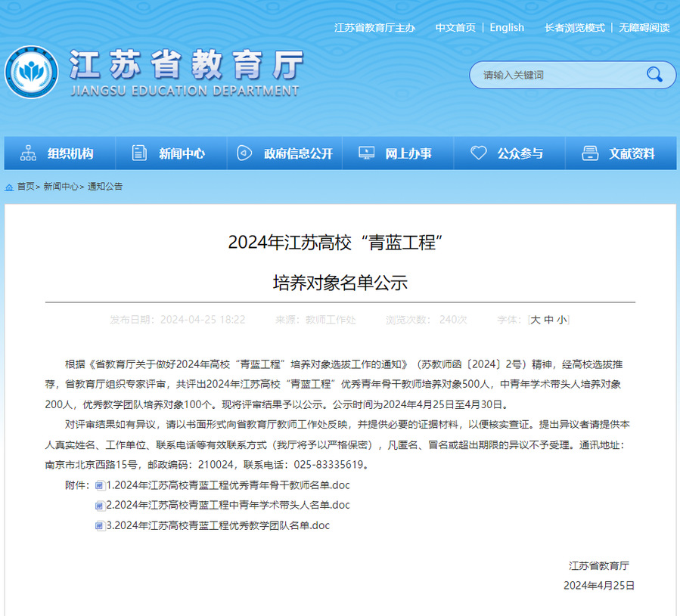Click the Jiangsu Education Department logo emblem
The height and width of the screenshot is (616, 680).
(x=31, y=73)
